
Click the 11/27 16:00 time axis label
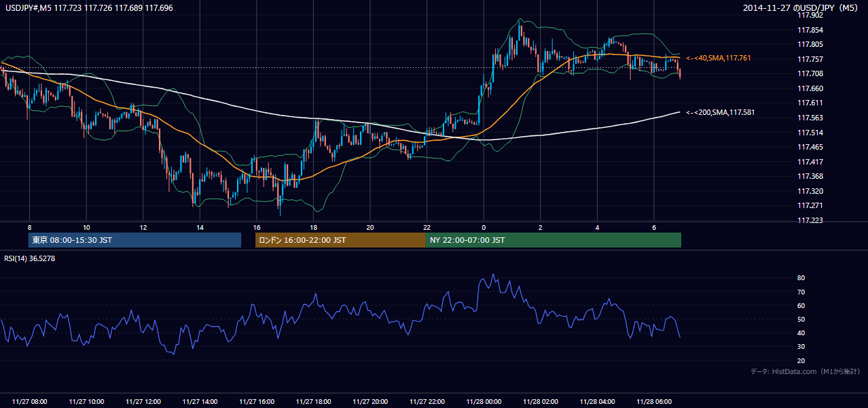click(x=257, y=402)
